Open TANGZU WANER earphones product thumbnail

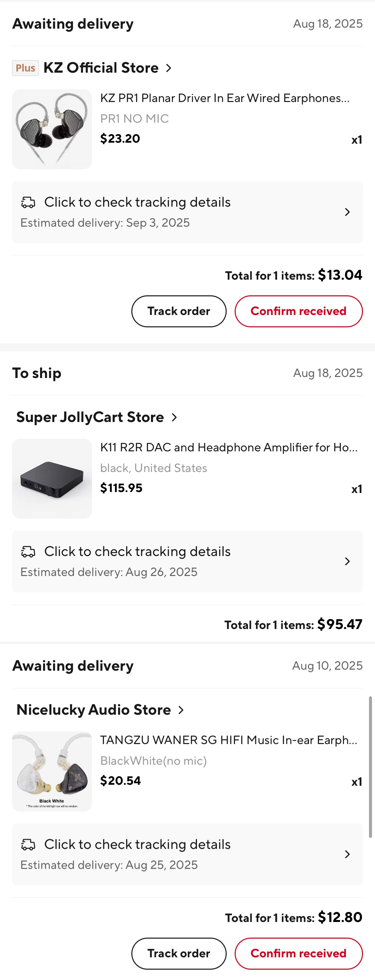[52, 772]
